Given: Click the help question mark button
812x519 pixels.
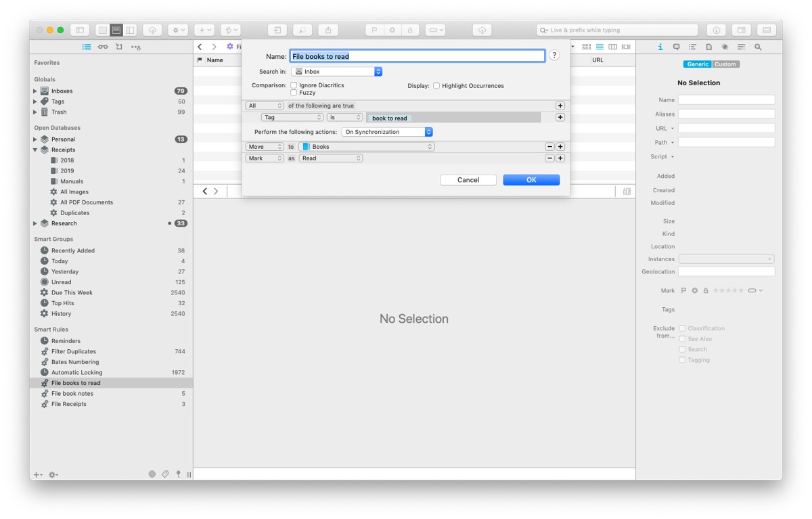Looking at the screenshot, I should click(x=554, y=55).
